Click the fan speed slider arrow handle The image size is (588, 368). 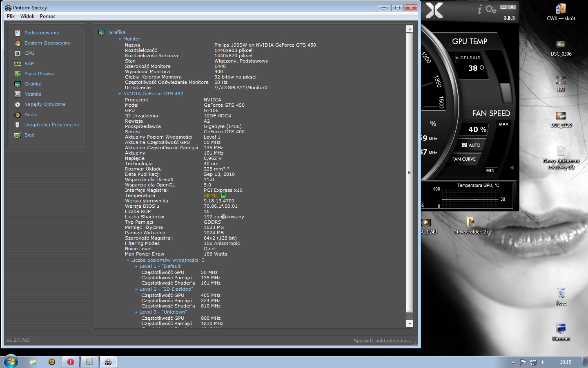click(512, 168)
